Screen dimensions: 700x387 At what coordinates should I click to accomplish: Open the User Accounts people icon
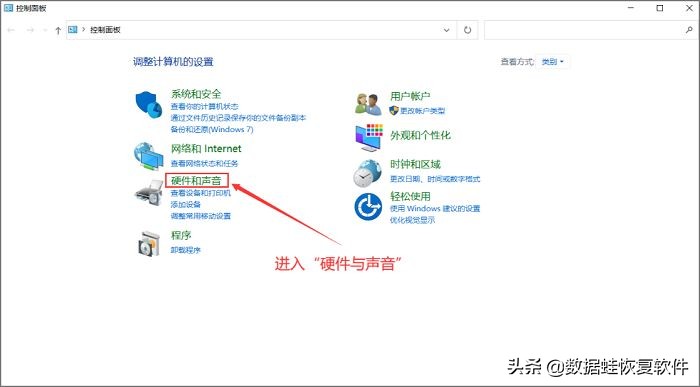[368, 104]
